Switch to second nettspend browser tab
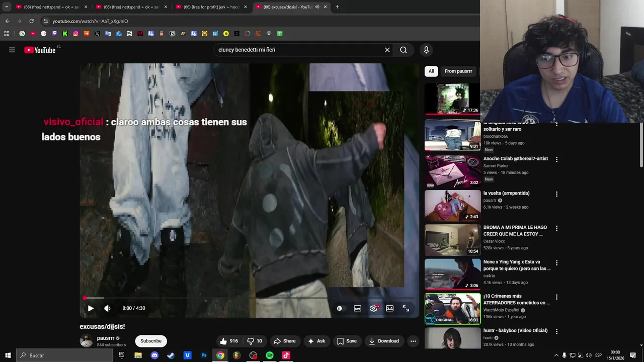 tap(132, 7)
